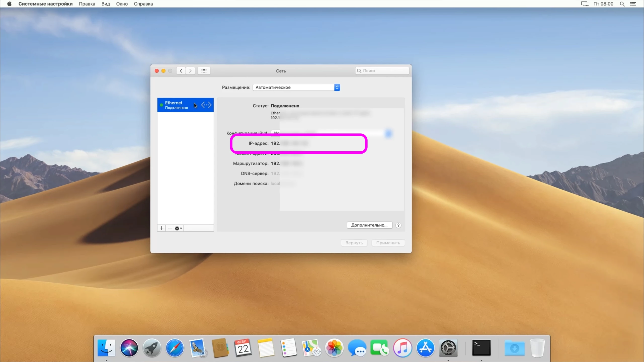Open Spotlight search in menu bar
The height and width of the screenshot is (362, 644).
[622, 4]
